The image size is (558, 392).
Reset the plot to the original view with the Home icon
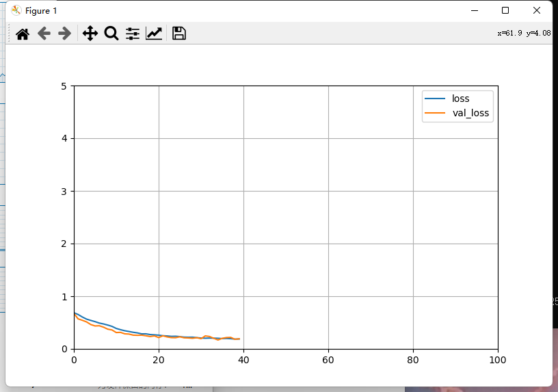point(23,34)
